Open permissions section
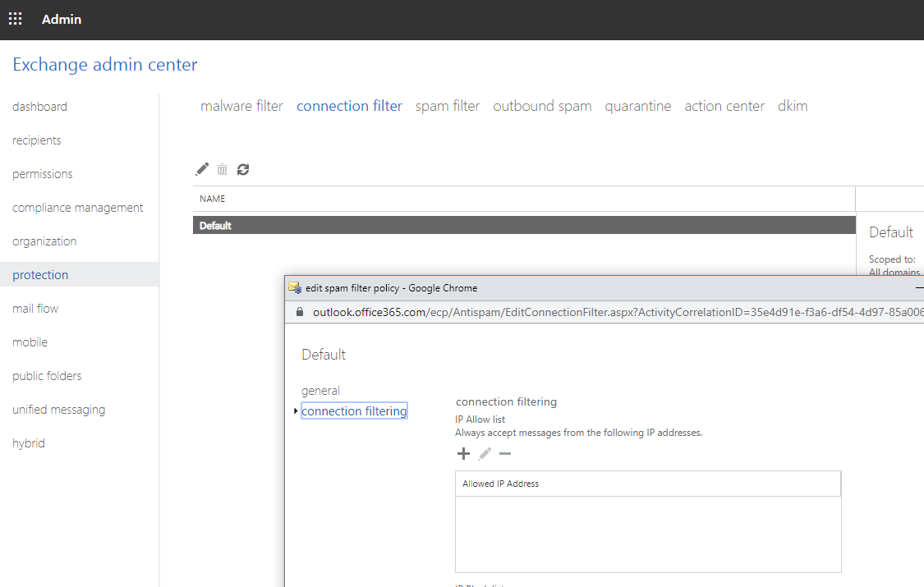Image resolution: width=924 pixels, height=587 pixels. pyautogui.click(x=43, y=174)
